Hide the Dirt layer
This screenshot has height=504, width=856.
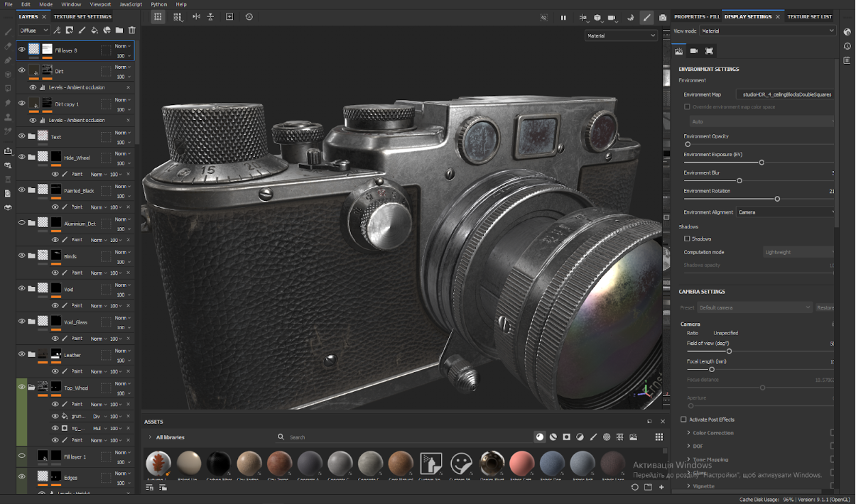21,70
